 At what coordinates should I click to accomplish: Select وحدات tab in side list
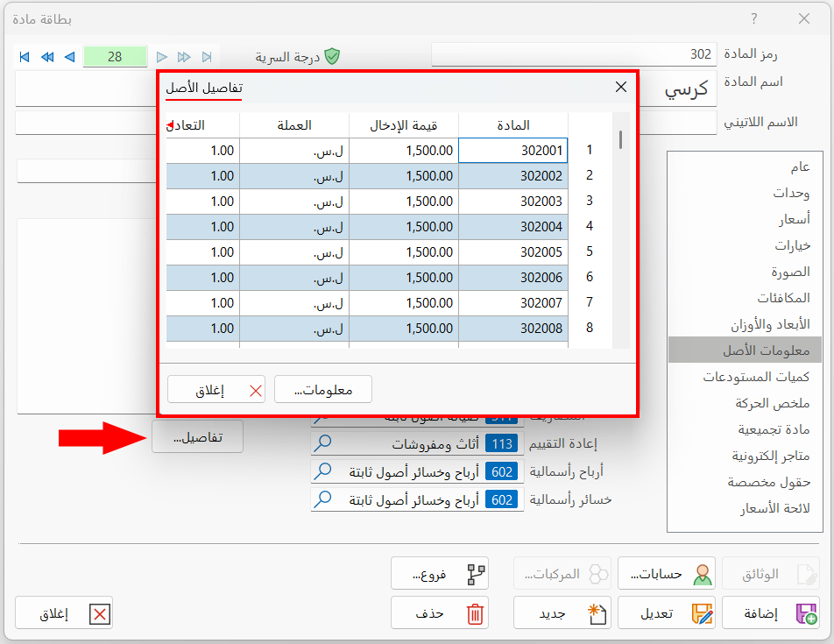pyautogui.click(x=745, y=193)
